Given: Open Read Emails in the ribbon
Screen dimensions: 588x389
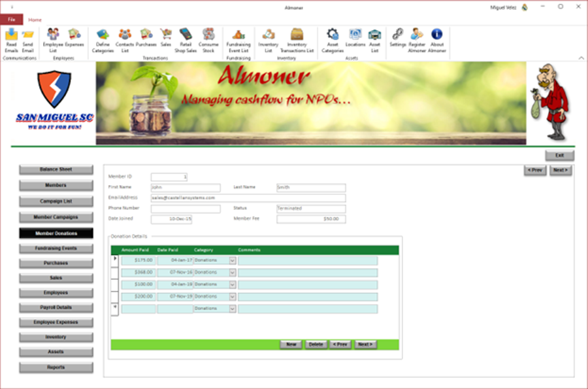Looking at the screenshot, I should (x=11, y=40).
